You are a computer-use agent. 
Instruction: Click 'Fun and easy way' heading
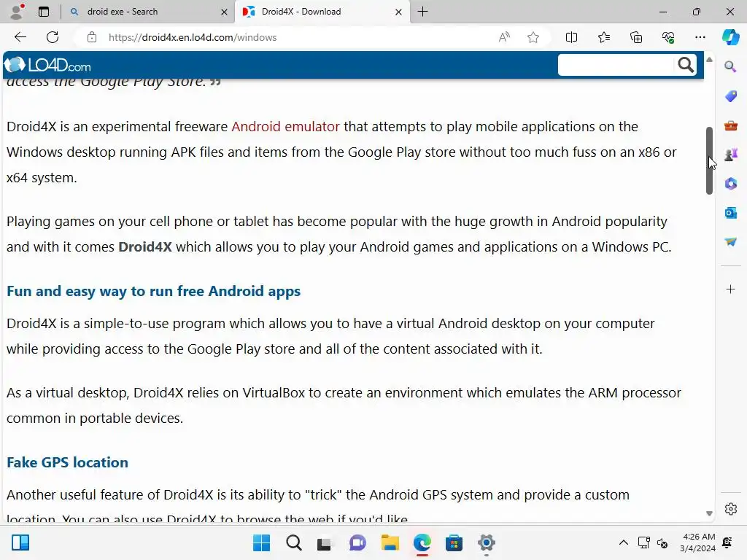click(x=153, y=291)
